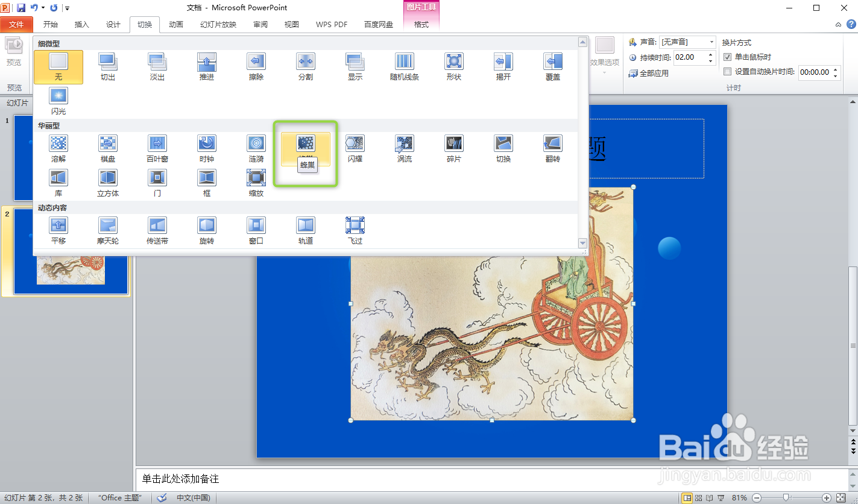Select the 平移 pan transition
This screenshot has height=504, width=858.
pos(58,231)
